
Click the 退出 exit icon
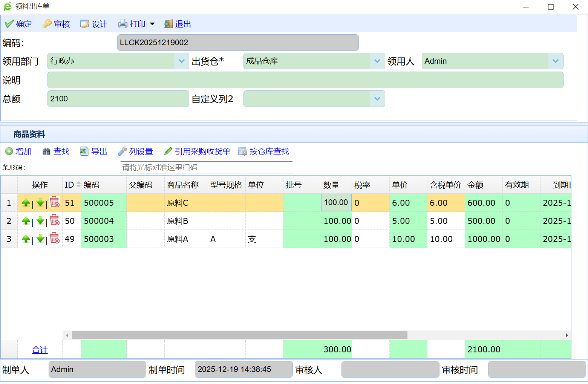tap(168, 24)
